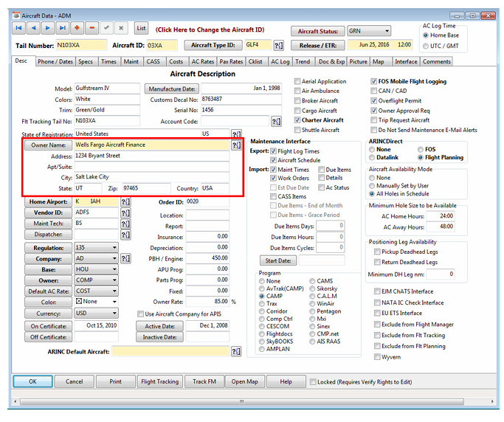The width and height of the screenshot is (504, 422).
Task: Open lookup next to Account Code field
Action: (x=276, y=122)
